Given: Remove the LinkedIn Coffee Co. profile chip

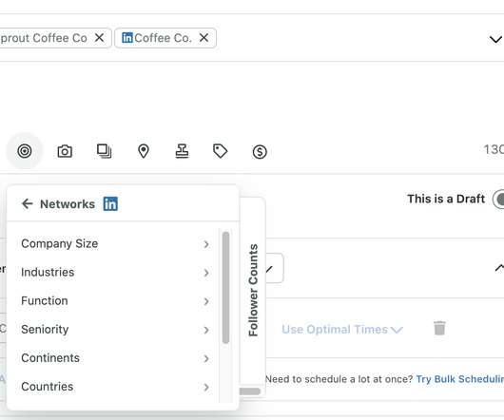Looking at the screenshot, I should (204, 38).
